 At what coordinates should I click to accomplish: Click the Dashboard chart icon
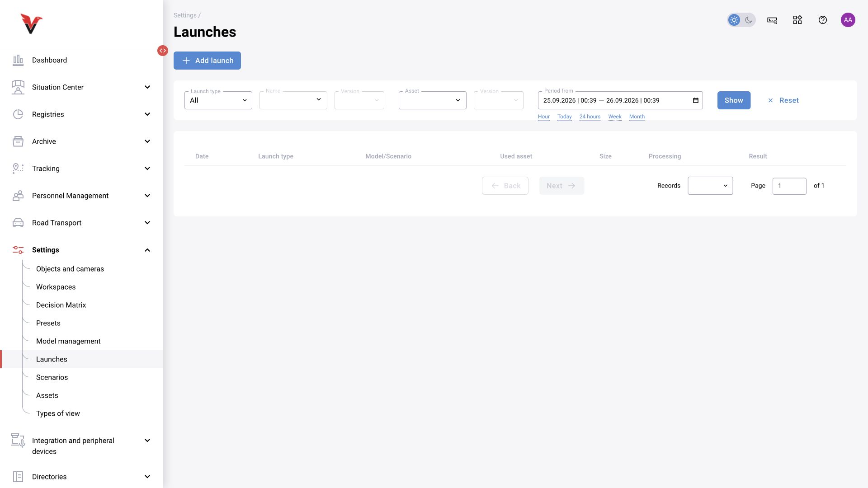[18, 60]
